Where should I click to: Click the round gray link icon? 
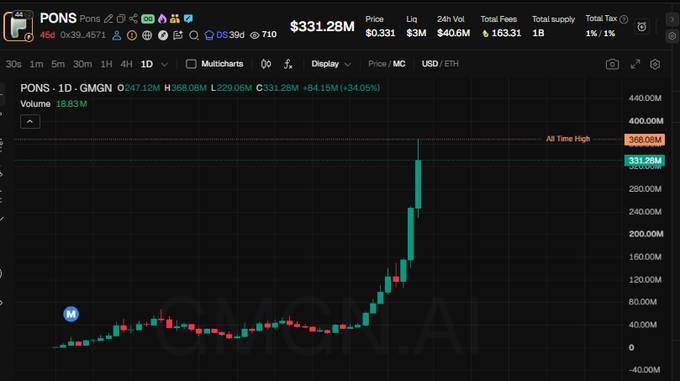[163, 35]
